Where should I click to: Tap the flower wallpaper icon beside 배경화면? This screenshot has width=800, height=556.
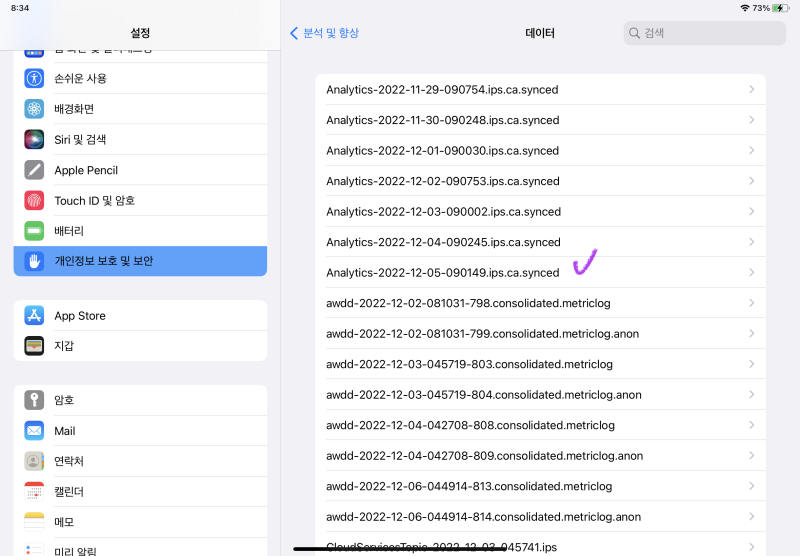(34, 109)
